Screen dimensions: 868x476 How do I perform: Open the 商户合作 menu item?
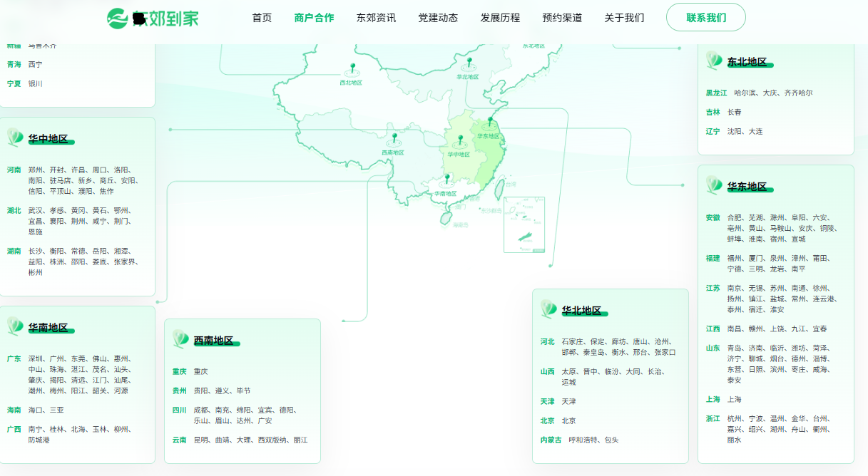pos(314,18)
